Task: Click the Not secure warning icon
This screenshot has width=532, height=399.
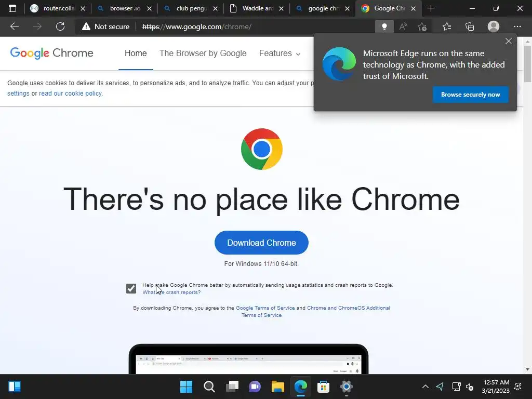Action: click(x=86, y=26)
